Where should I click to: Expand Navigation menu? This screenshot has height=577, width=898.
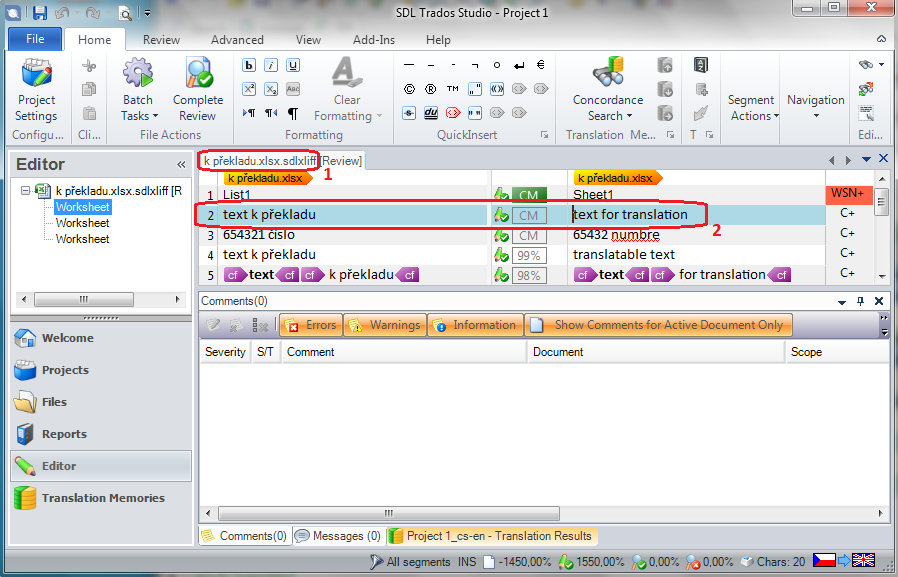(x=816, y=106)
